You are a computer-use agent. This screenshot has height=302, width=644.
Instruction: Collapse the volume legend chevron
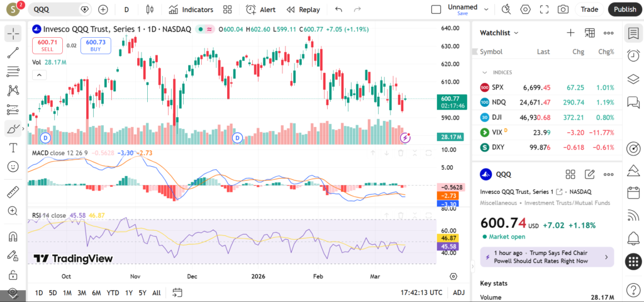coord(39,75)
